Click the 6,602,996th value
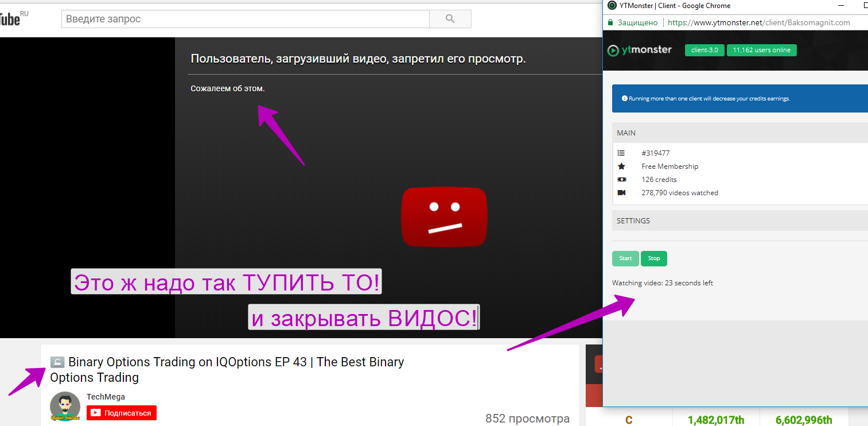The width and height of the screenshot is (868, 426). [804, 420]
